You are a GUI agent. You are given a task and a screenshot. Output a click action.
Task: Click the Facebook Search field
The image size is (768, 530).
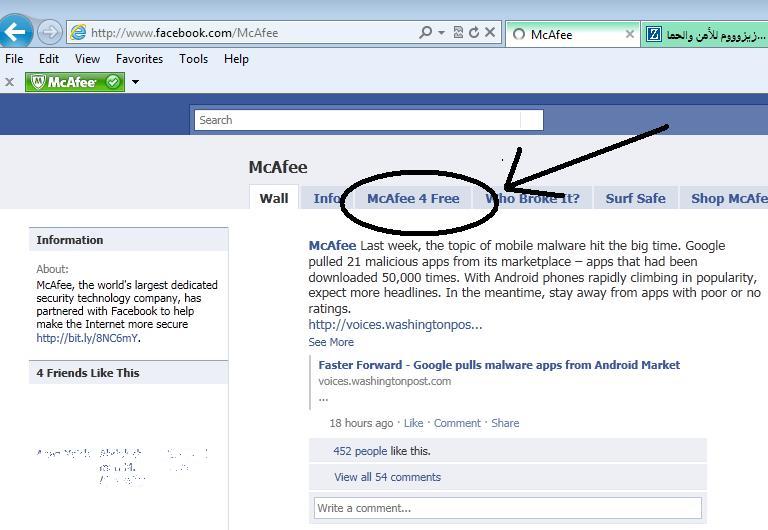coord(358,120)
